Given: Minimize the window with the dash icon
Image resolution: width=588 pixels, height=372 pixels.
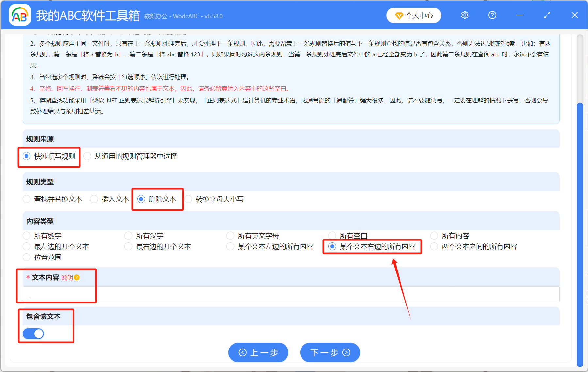Looking at the screenshot, I should [x=519, y=15].
